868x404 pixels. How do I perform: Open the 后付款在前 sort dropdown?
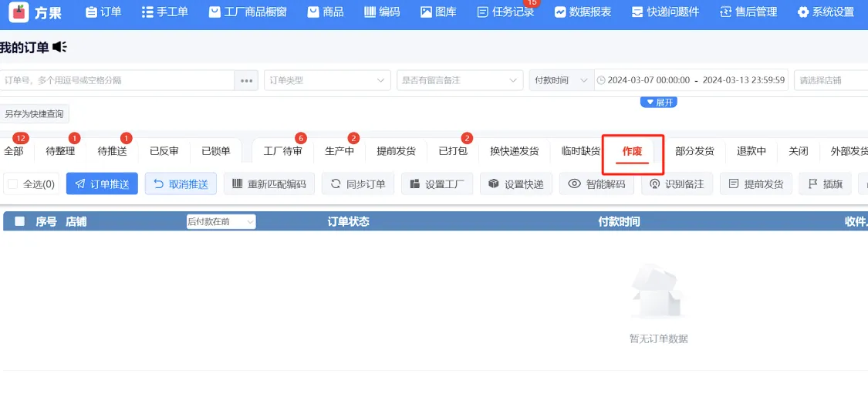(221, 222)
